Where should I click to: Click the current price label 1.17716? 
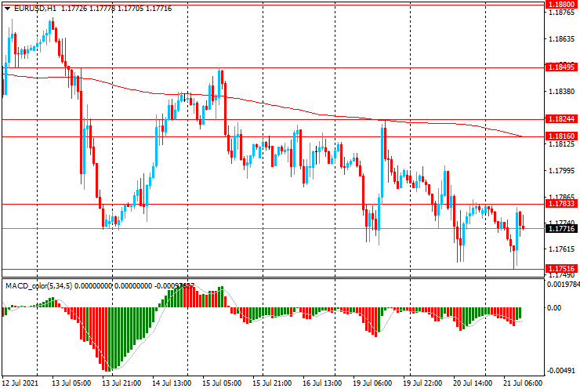561,229
